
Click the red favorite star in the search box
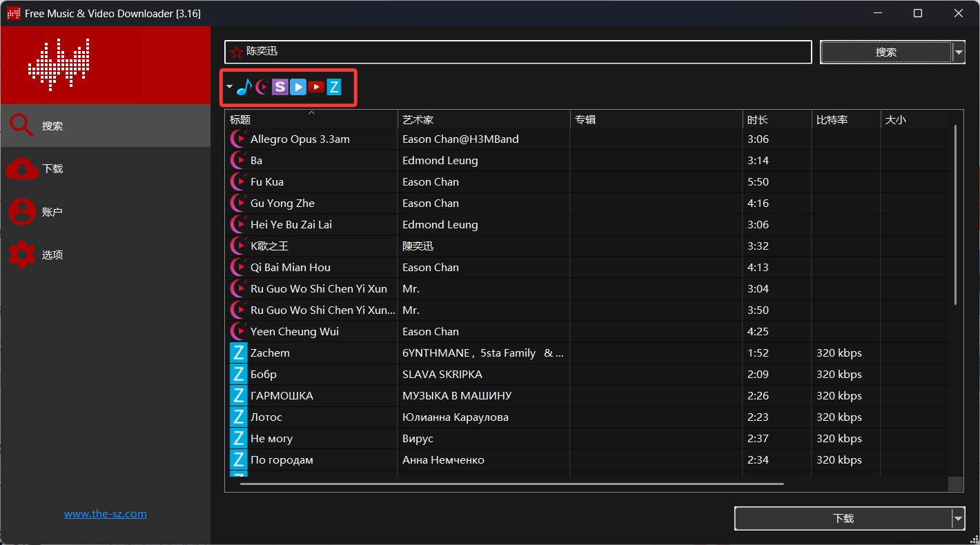click(x=237, y=52)
